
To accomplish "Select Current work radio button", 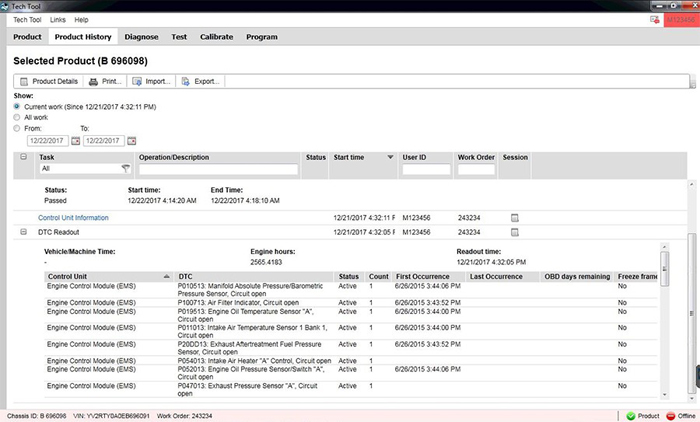I will (17, 106).
